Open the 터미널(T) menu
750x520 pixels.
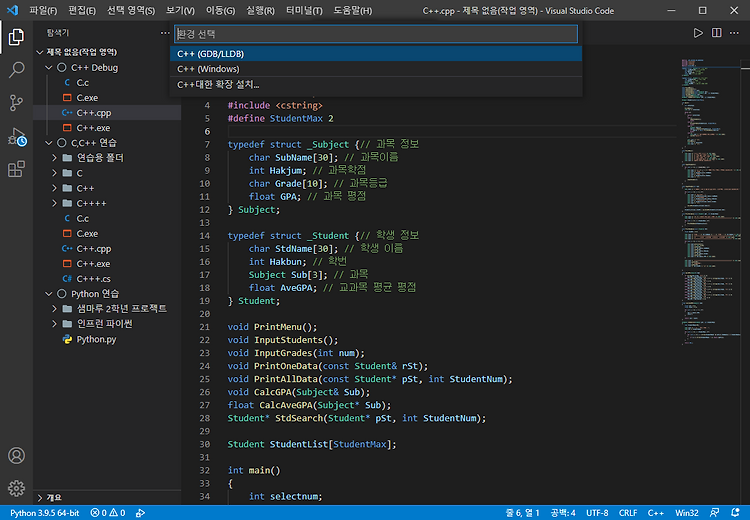coord(304,11)
